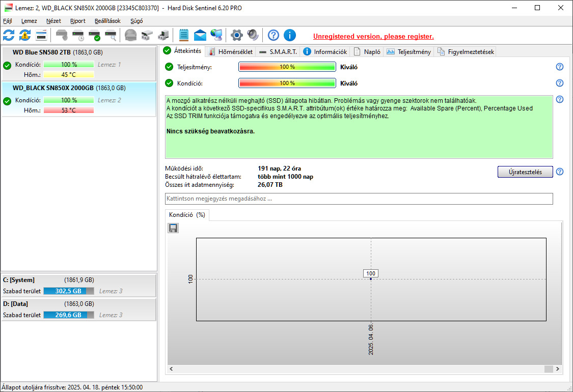Click the disk list panel icon in toolbar

point(41,36)
